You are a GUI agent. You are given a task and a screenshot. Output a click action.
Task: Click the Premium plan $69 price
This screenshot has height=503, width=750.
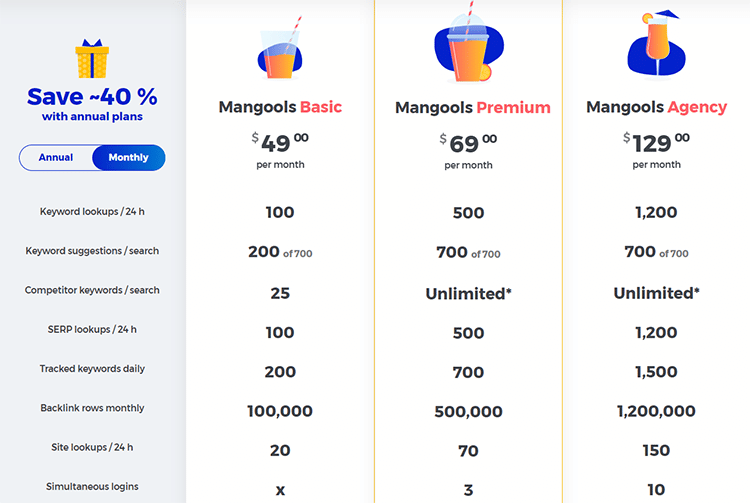pyautogui.click(x=468, y=145)
